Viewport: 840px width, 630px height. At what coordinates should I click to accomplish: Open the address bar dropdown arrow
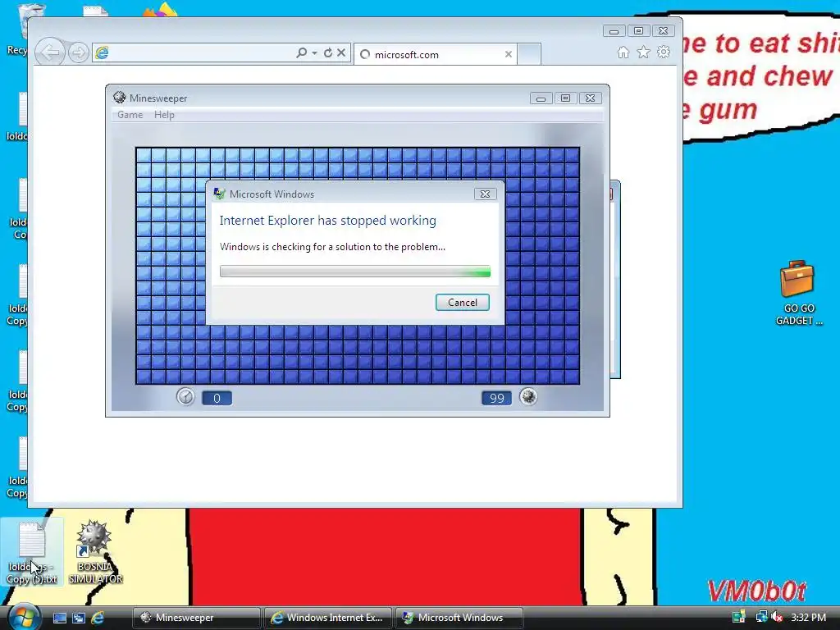pyautogui.click(x=314, y=52)
